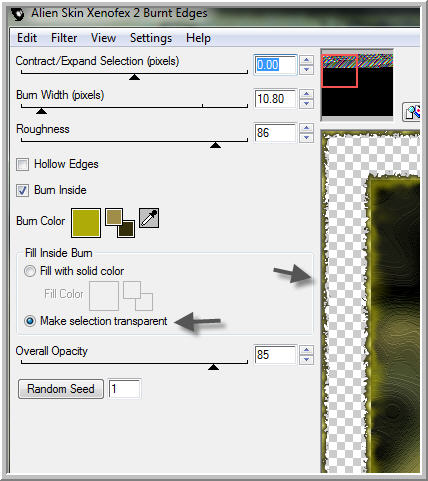
Task: Select the Burn Color eyedropper tool
Action: pyautogui.click(x=149, y=218)
